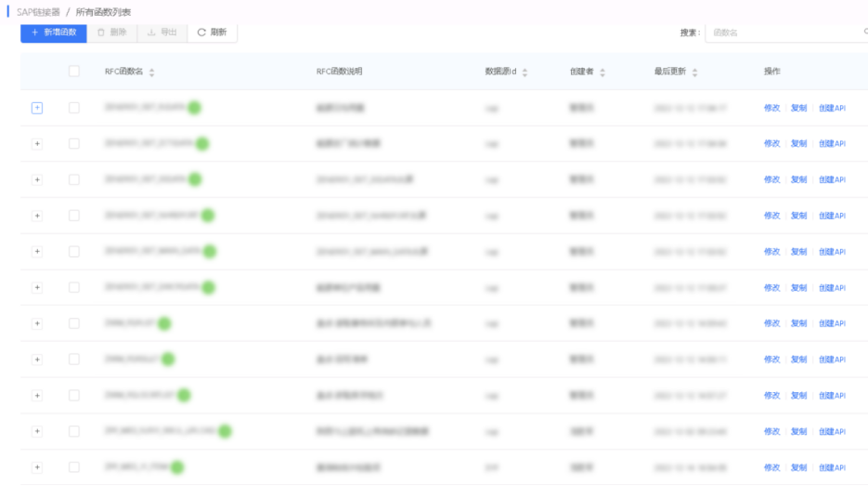Check the third row's checkbox

[74, 179]
